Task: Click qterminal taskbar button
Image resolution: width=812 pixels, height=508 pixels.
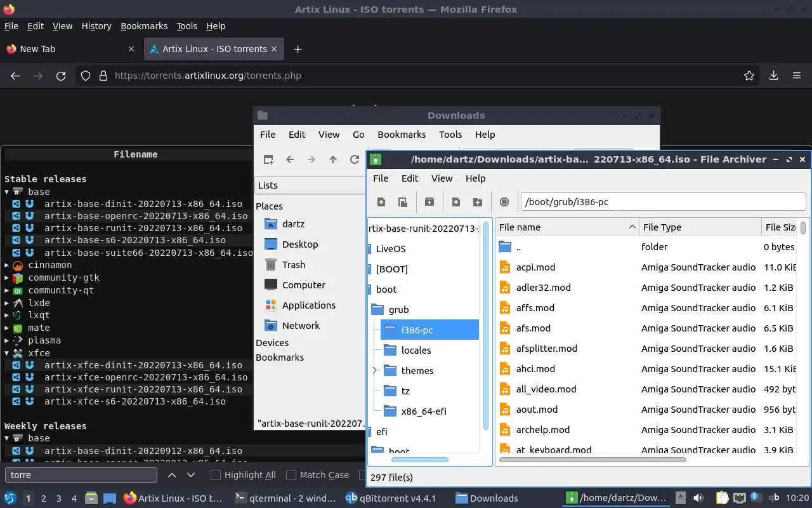Action: 285,498
